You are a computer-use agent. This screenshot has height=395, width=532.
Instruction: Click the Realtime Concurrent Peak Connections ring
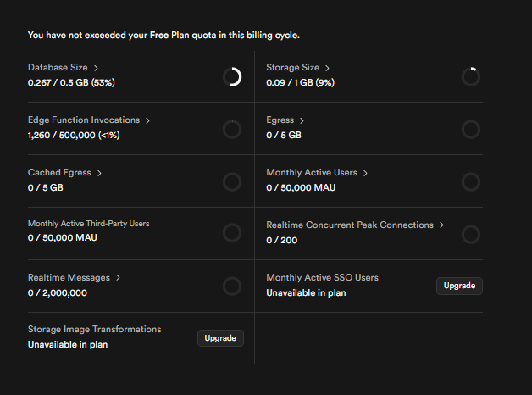click(x=471, y=235)
